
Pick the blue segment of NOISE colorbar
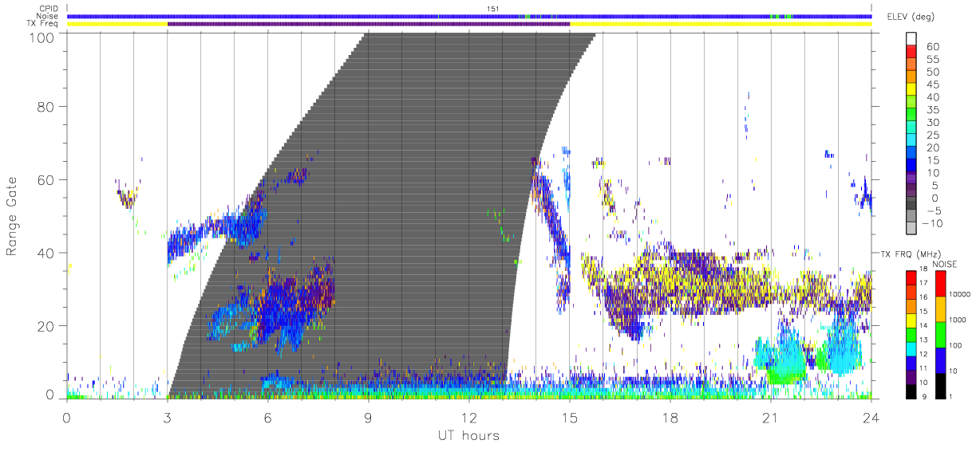tap(939, 360)
